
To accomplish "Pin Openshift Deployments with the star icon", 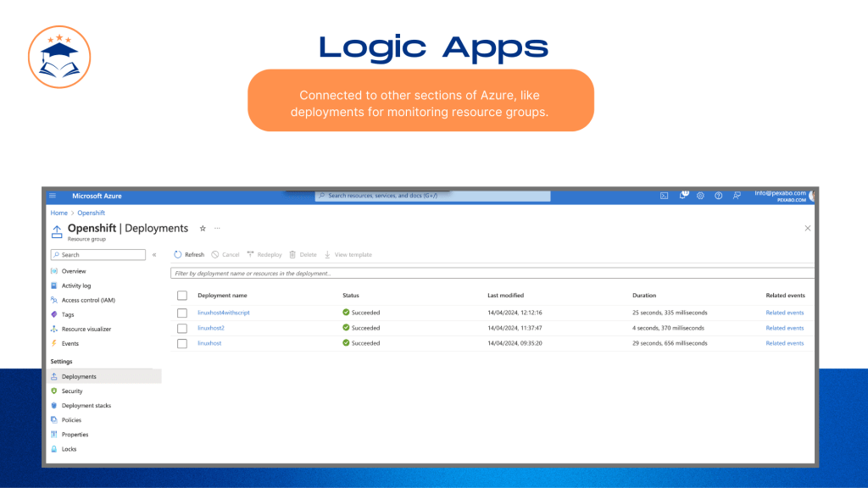I will tap(203, 229).
